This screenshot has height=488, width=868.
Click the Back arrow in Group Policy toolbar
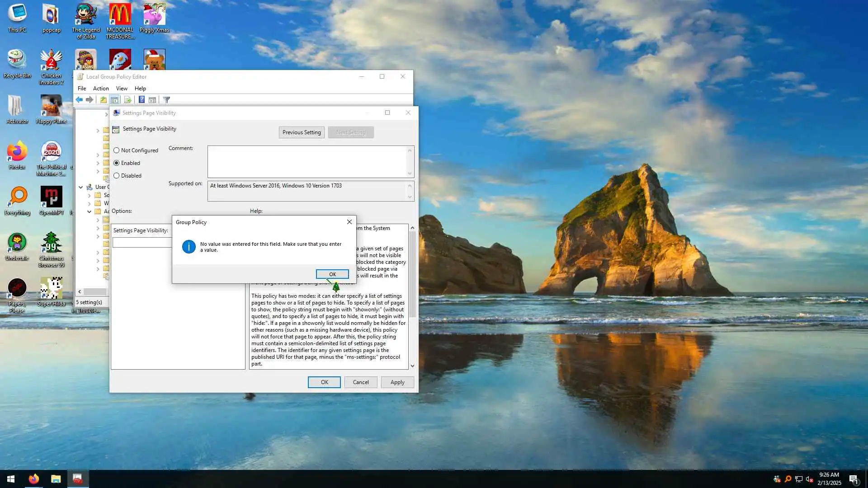(79, 100)
